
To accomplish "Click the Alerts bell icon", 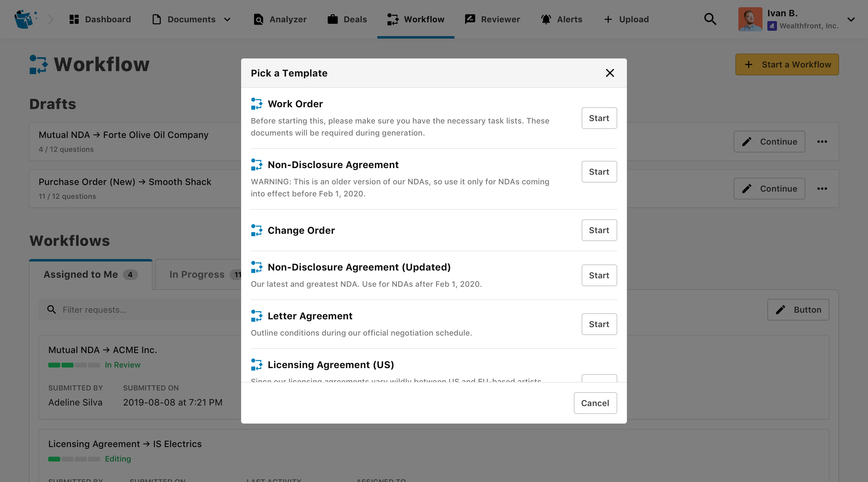I will tap(546, 19).
